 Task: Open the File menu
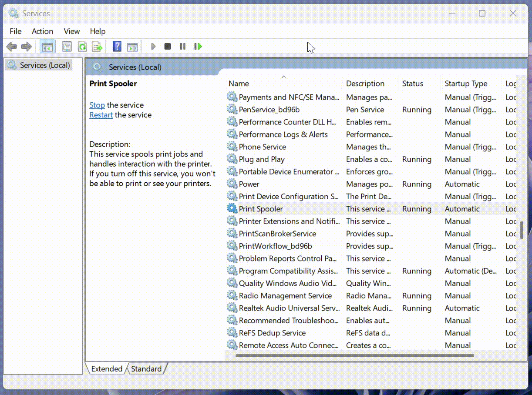(x=16, y=31)
